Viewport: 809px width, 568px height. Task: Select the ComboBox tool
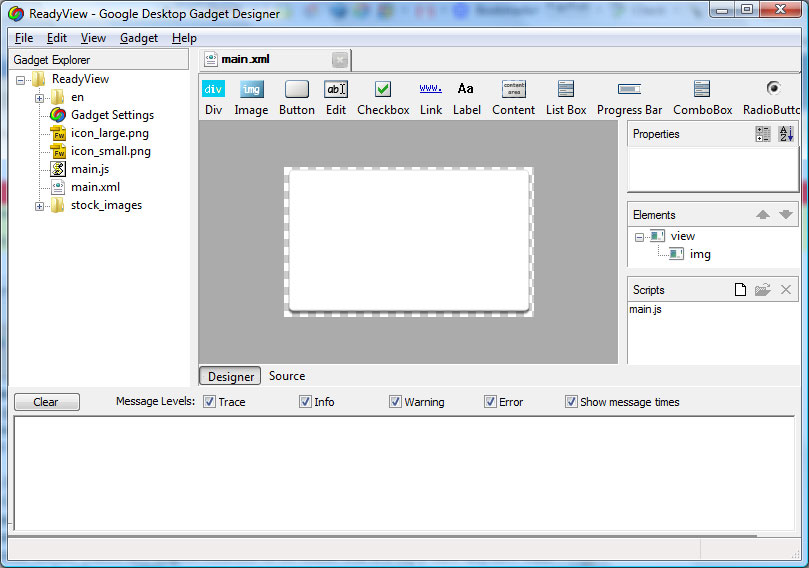pos(702,98)
